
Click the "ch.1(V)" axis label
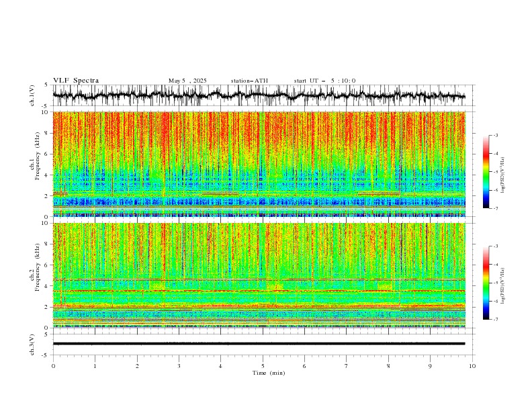click(x=32, y=95)
